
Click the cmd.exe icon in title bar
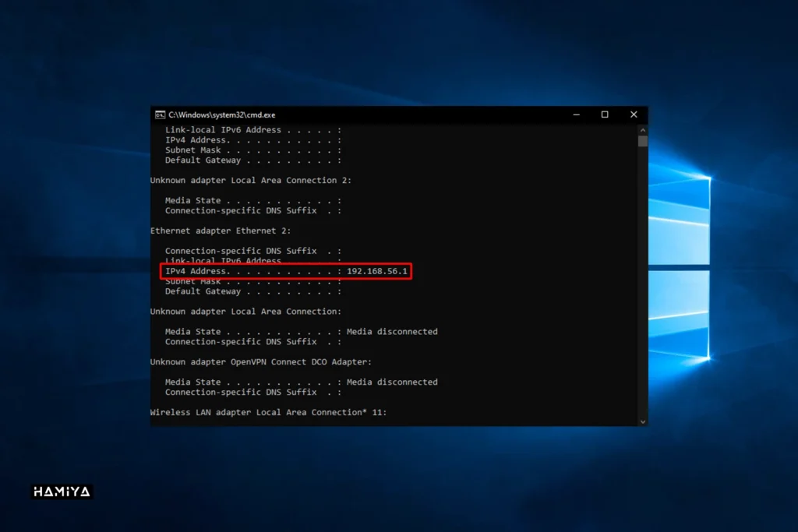(160, 115)
